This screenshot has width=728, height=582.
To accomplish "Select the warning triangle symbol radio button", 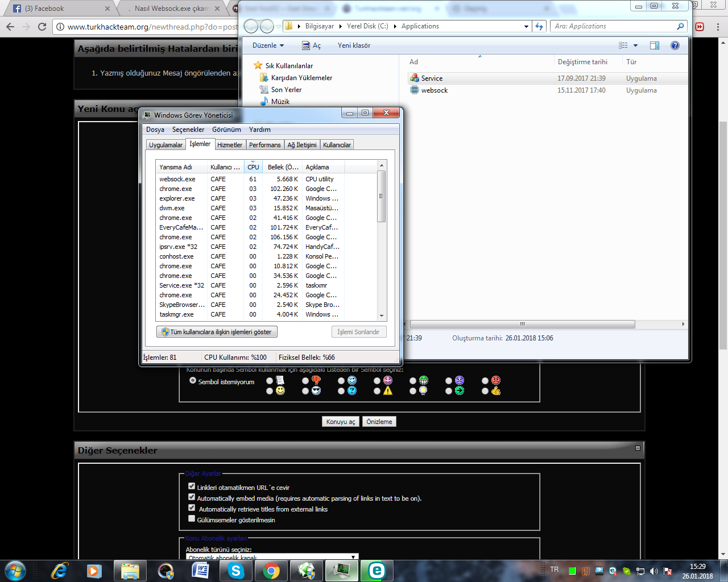I will 377,391.
